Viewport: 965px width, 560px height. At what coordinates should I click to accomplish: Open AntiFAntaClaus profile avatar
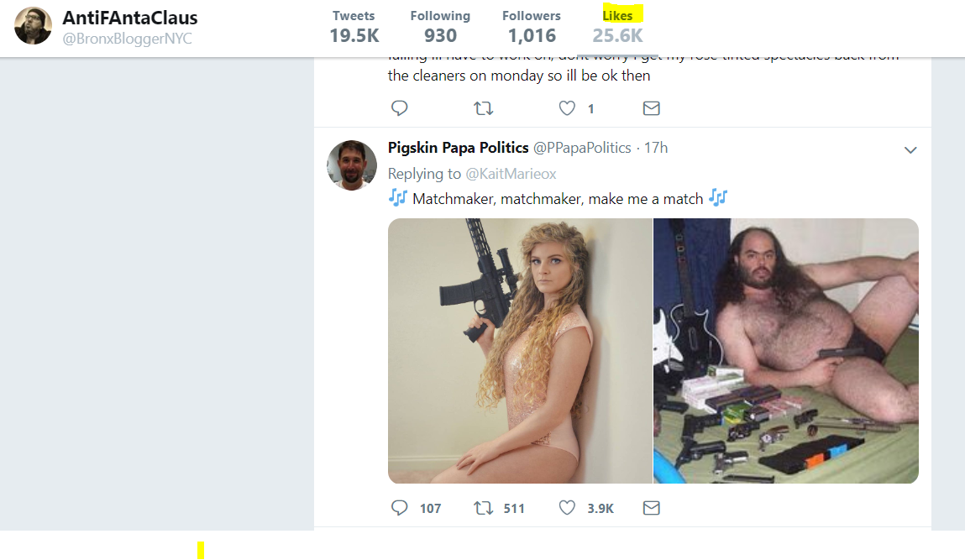34,27
